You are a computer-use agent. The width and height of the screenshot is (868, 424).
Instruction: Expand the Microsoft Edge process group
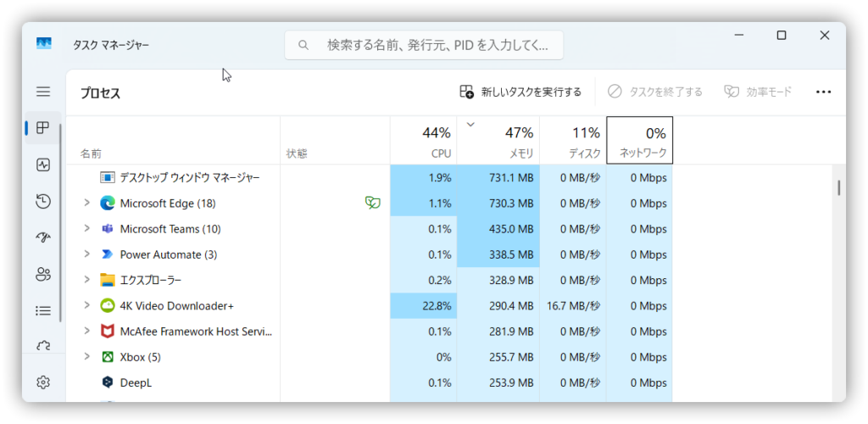pos(86,204)
